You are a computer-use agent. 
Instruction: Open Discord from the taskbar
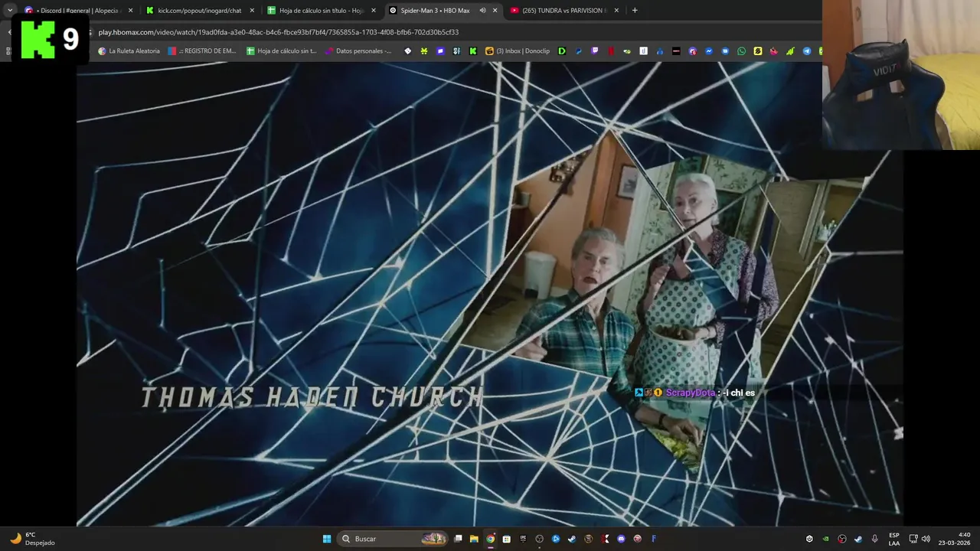click(x=621, y=539)
